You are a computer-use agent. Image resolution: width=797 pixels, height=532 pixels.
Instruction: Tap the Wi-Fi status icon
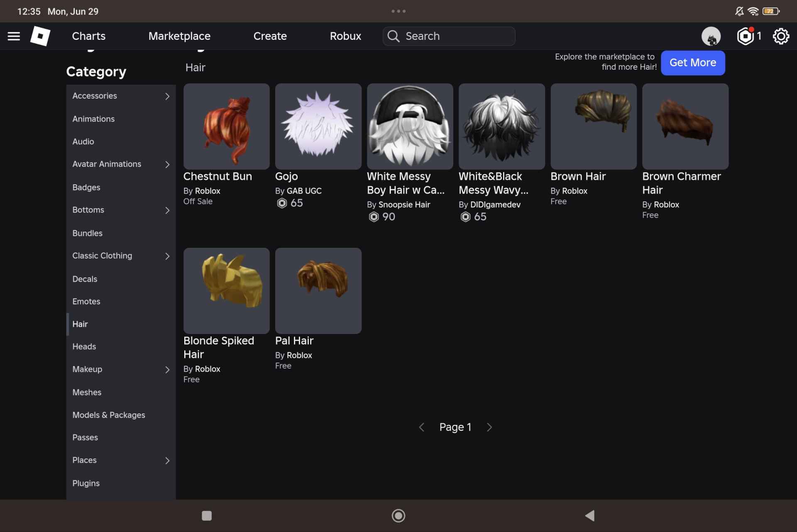coord(753,11)
